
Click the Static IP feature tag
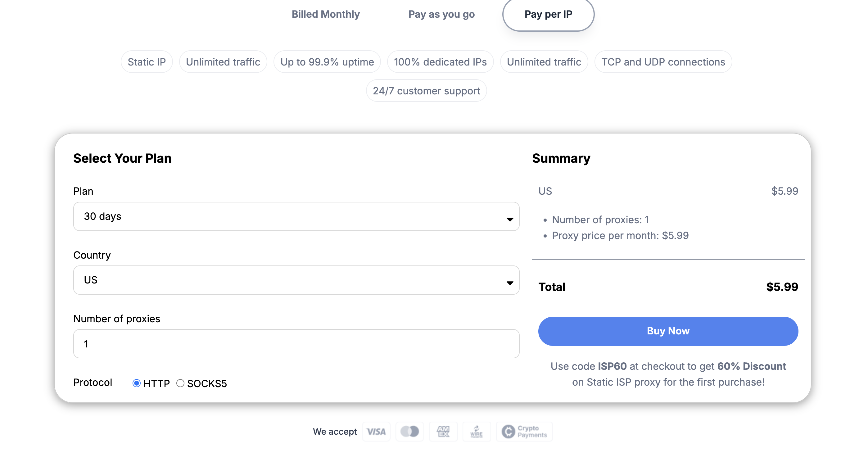(x=147, y=62)
